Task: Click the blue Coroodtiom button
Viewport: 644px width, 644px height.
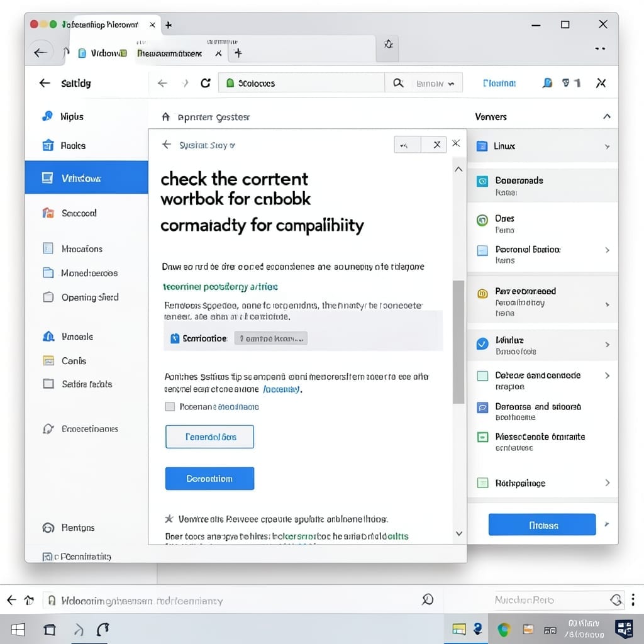Action: (x=209, y=479)
